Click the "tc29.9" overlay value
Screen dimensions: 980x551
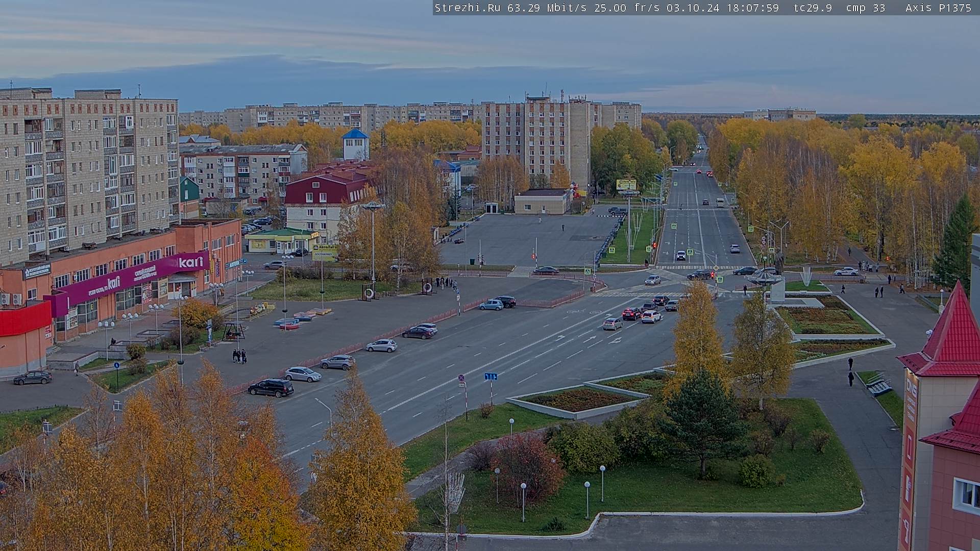click(813, 8)
